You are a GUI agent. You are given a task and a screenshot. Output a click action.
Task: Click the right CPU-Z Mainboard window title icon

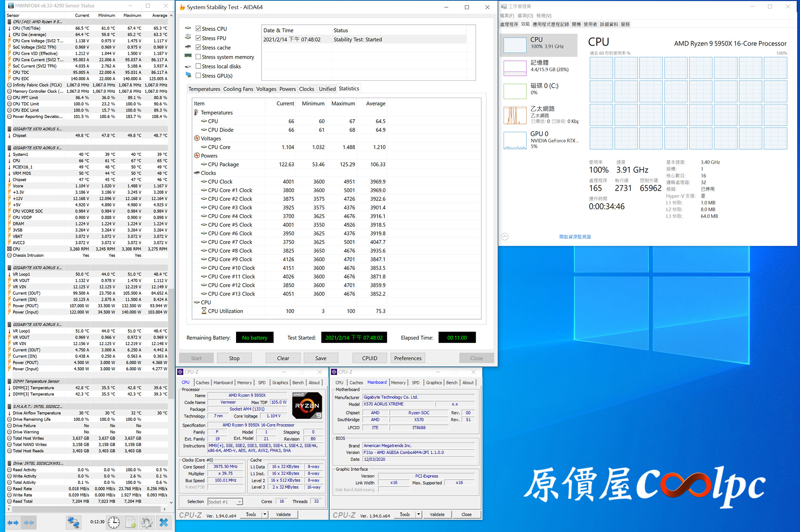tap(334, 372)
